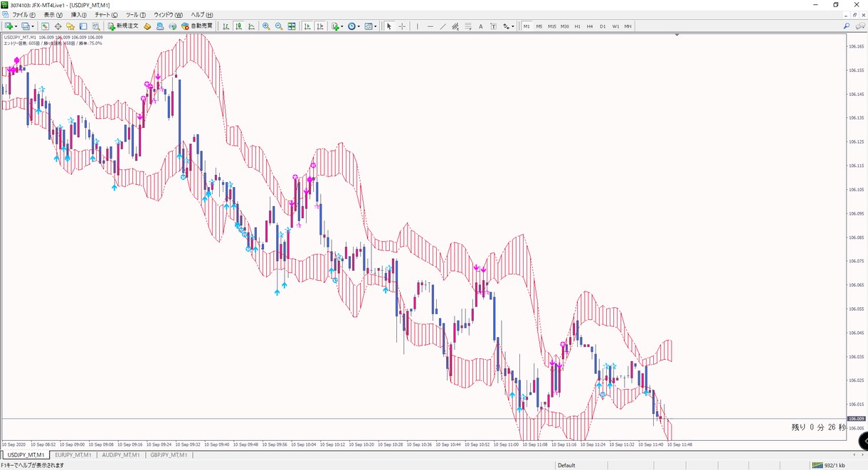Select the crosshair tool
The width and height of the screenshot is (868, 470).
click(x=402, y=26)
